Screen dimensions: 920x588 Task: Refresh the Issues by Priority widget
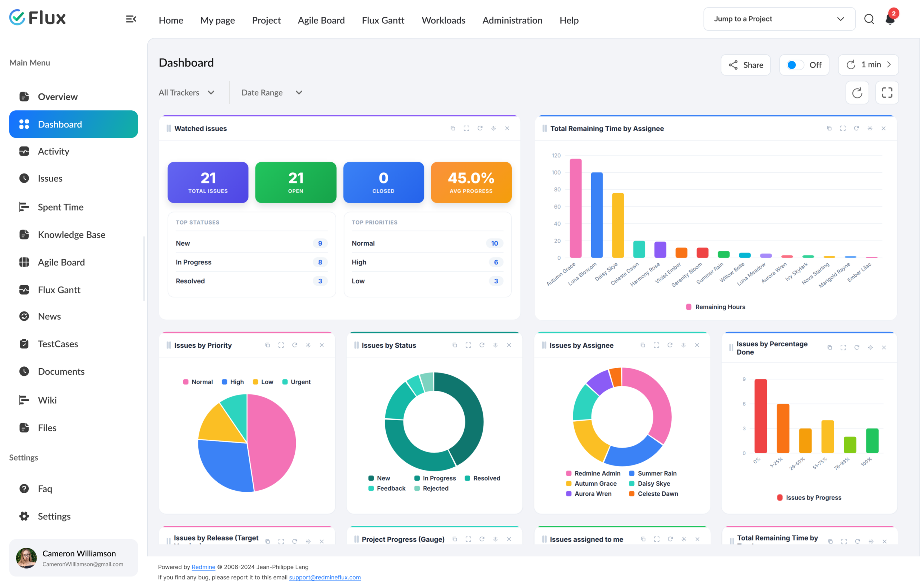[x=295, y=345]
